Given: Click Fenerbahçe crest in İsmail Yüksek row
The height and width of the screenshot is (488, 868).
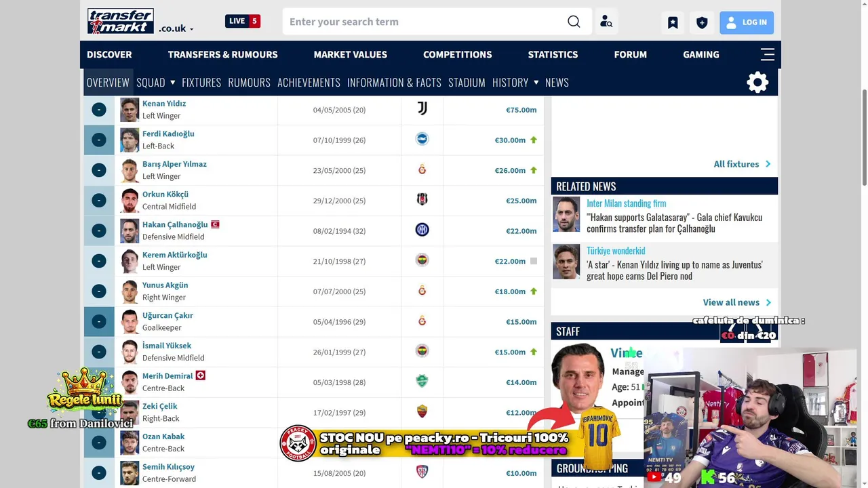Looking at the screenshot, I should click(x=422, y=351).
